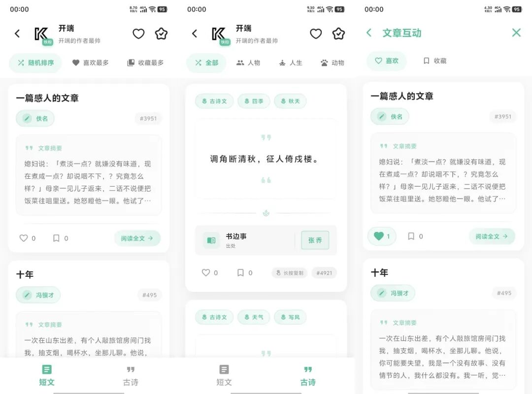Open the 收藏 tab in 文章互动
Image resolution: width=532 pixels, height=394 pixels.
[435, 61]
